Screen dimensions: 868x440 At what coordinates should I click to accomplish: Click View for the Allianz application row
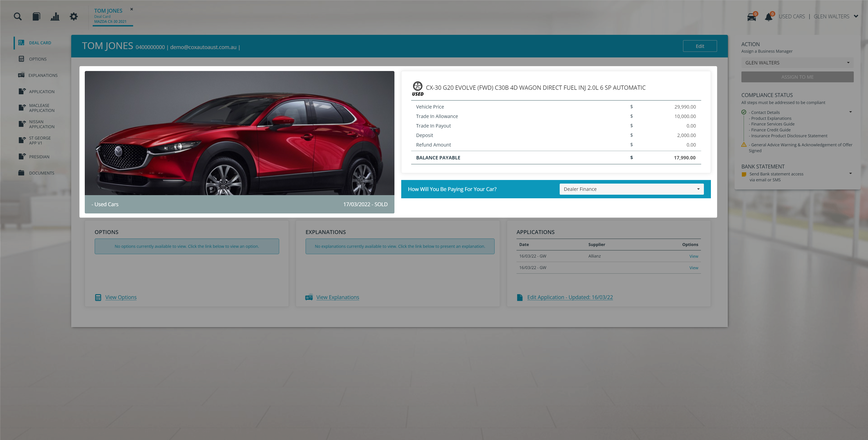693,256
